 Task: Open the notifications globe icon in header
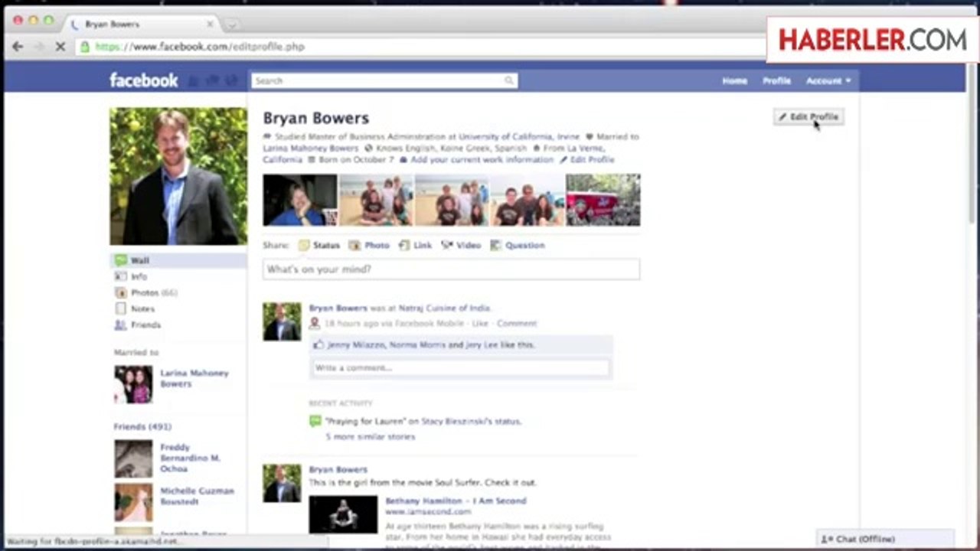click(230, 80)
